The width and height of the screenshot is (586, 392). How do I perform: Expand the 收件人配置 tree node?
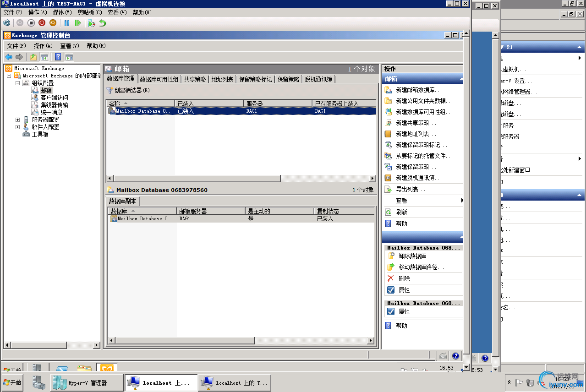pyautogui.click(x=17, y=127)
